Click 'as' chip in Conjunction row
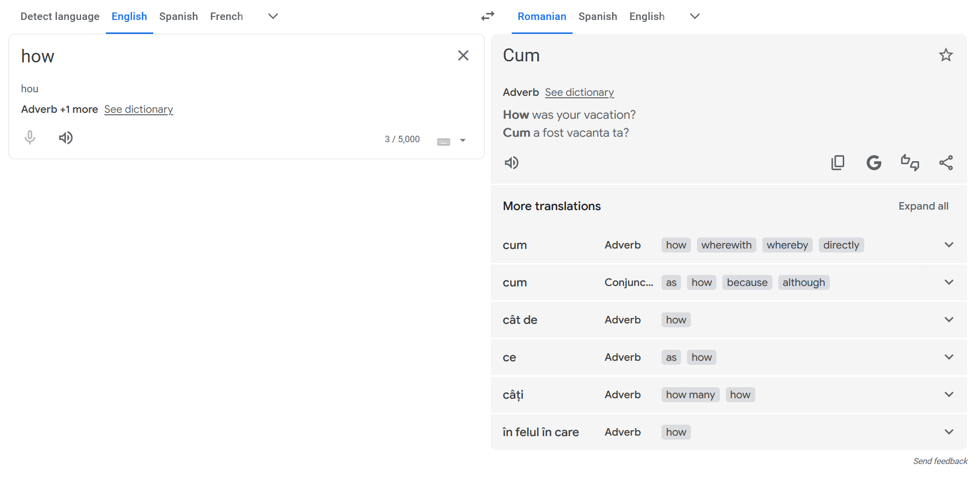The image size is (980, 487). [x=671, y=282]
